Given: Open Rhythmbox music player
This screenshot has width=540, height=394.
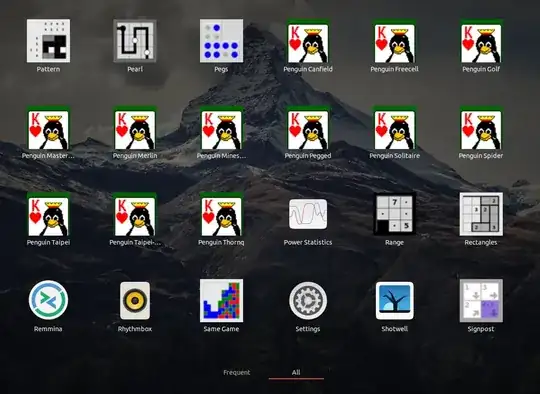Looking at the screenshot, I should 135,301.
